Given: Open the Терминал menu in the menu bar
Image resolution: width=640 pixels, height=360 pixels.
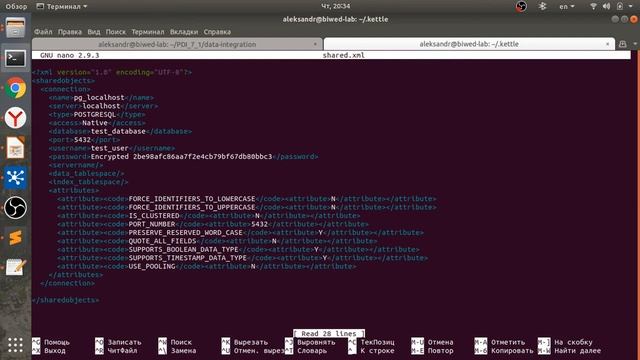Looking at the screenshot, I should (x=148, y=32).
